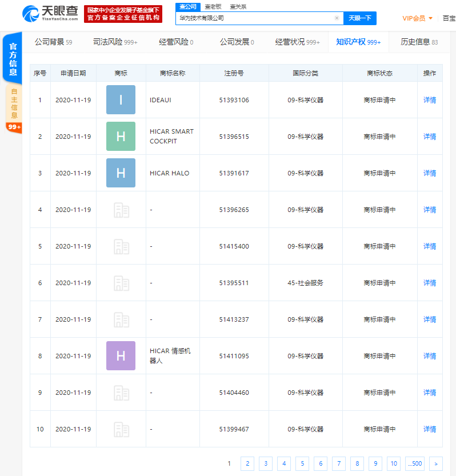Click the purple HICAR 情感机器人 trademark icon

(121, 356)
